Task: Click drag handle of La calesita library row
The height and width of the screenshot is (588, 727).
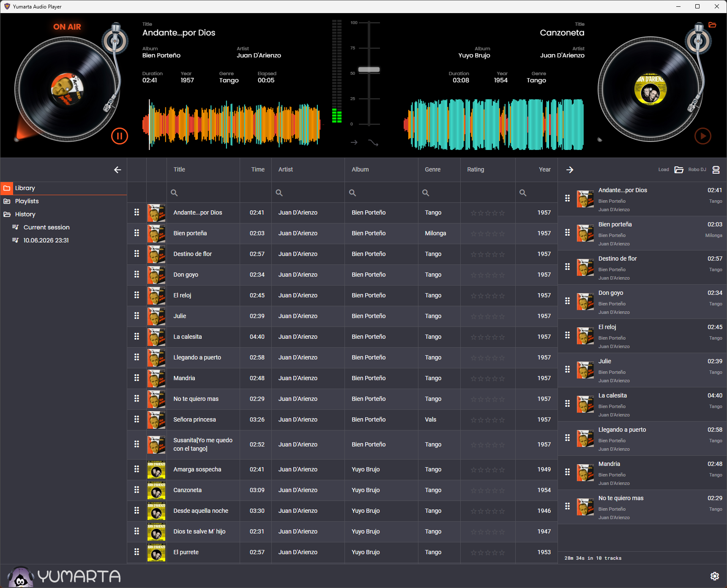Action: (137, 337)
